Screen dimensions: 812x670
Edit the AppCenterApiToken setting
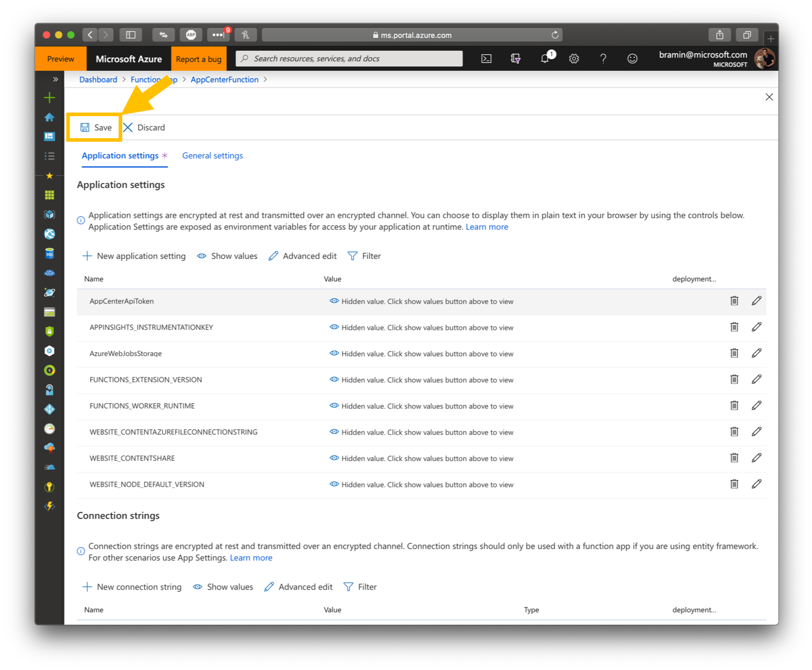(756, 301)
